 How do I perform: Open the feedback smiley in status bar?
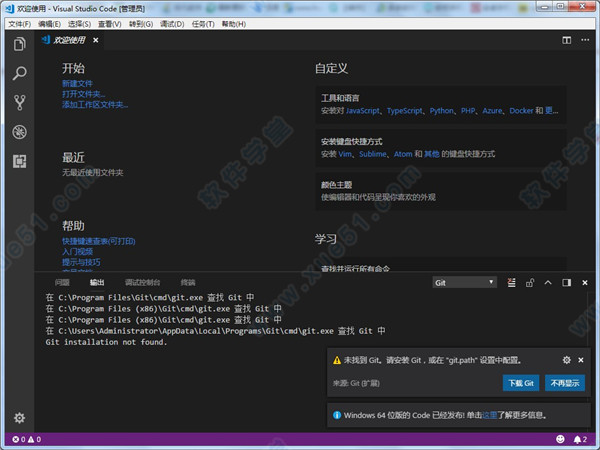[x=560, y=439]
